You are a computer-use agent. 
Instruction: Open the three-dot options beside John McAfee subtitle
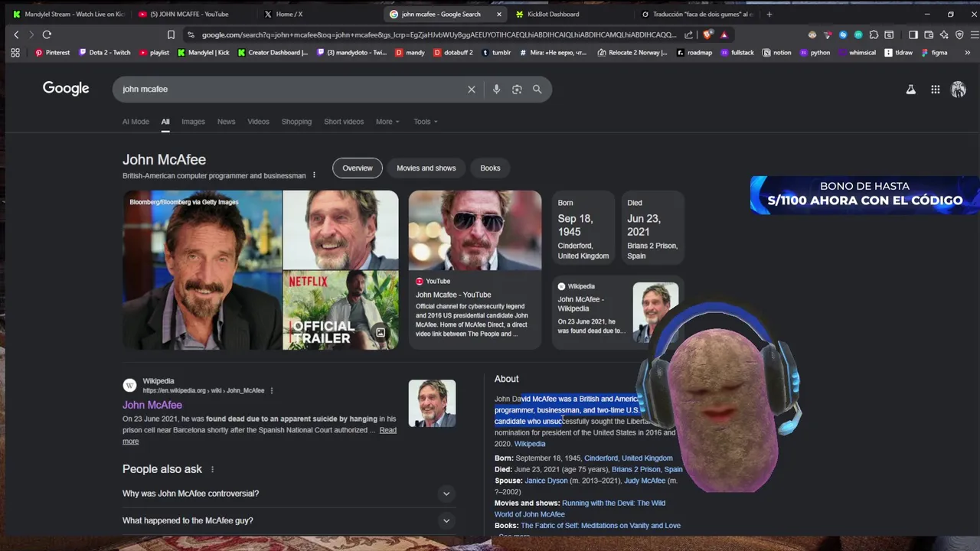314,175
